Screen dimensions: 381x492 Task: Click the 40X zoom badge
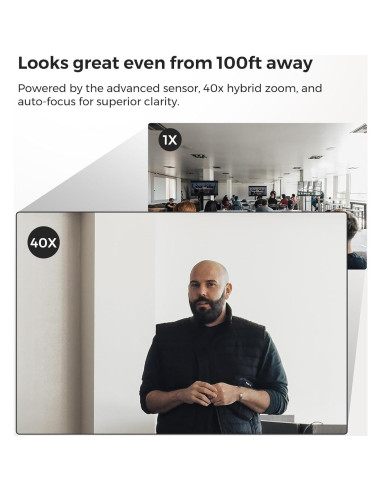point(43,243)
